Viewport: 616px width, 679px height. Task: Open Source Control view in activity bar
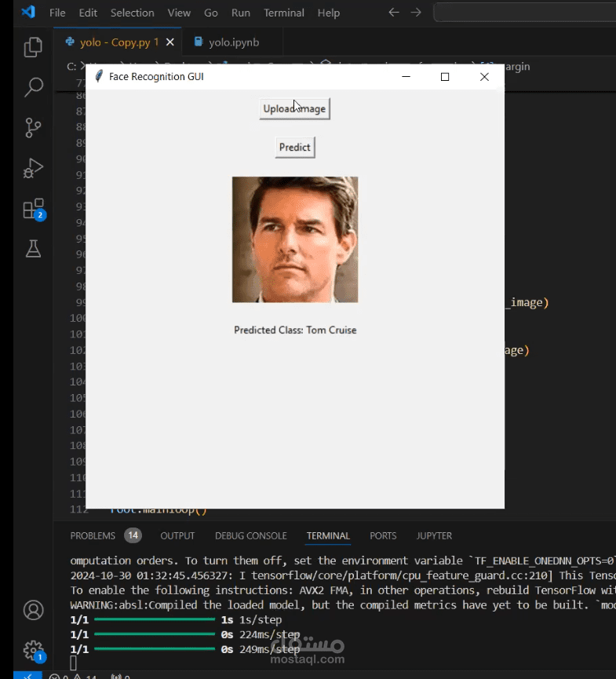tap(33, 128)
